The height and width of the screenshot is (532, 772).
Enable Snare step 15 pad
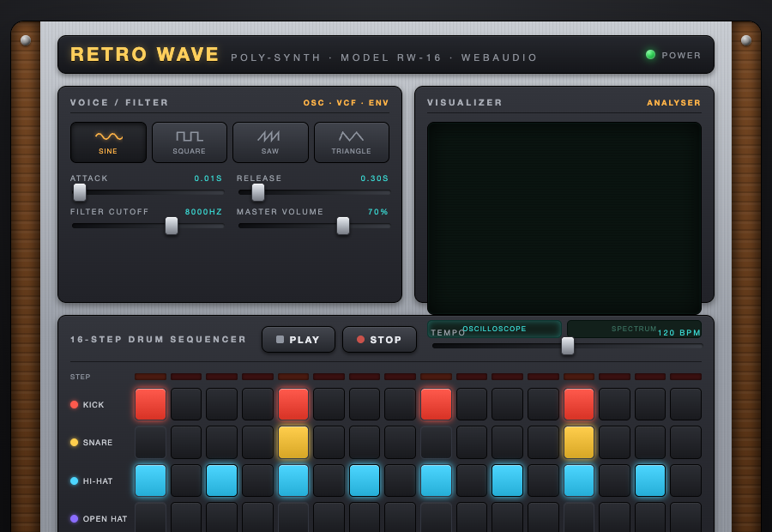650,443
